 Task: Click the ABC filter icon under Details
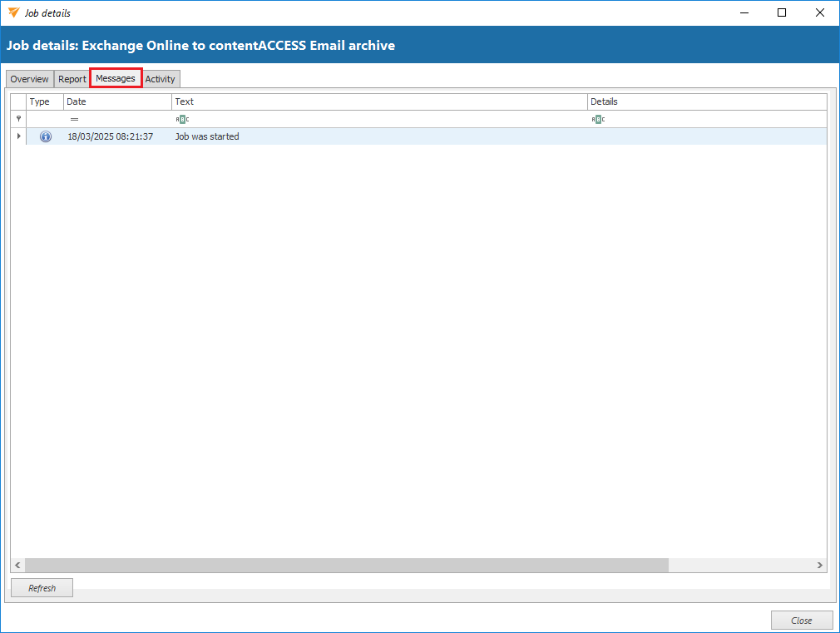tap(598, 120)
